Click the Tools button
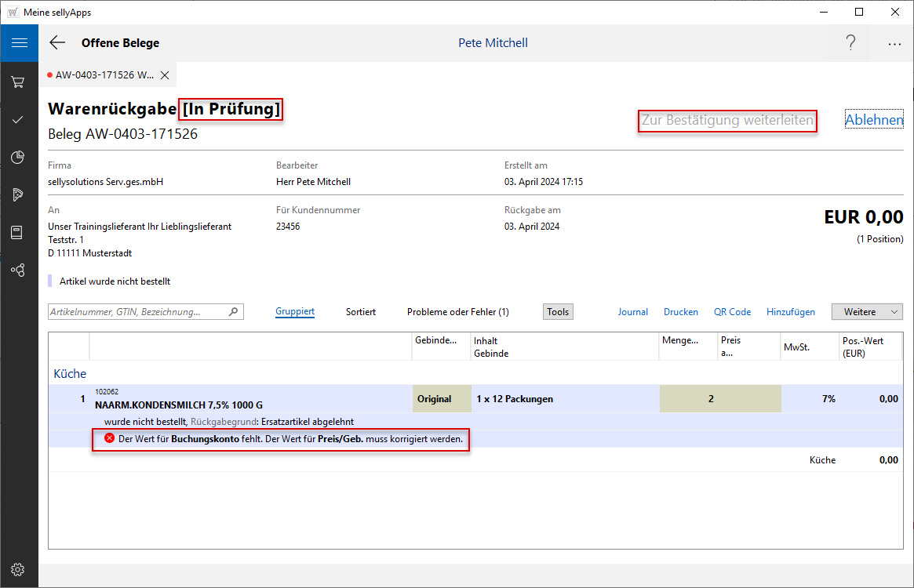 (x=558, y=312)
